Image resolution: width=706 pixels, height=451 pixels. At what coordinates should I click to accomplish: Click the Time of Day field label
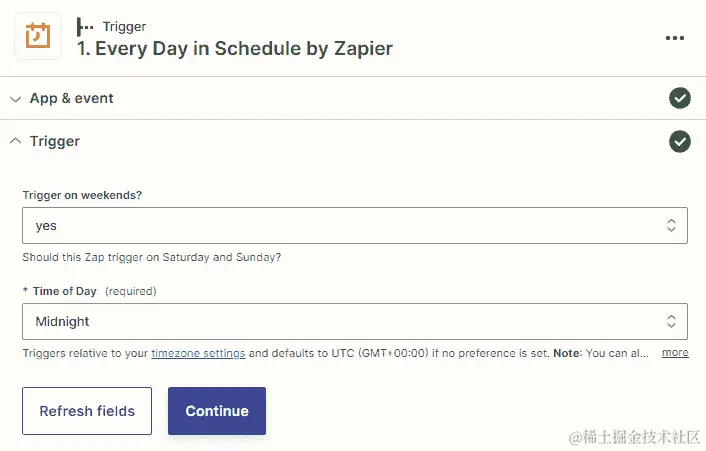[x=64, y=291]
